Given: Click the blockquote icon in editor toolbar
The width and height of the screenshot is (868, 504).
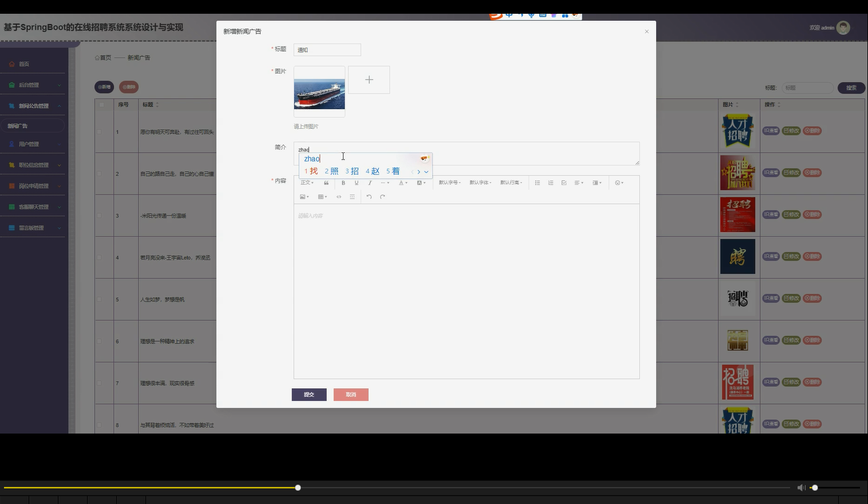Looking at the screenshot, I should [326, 183].
